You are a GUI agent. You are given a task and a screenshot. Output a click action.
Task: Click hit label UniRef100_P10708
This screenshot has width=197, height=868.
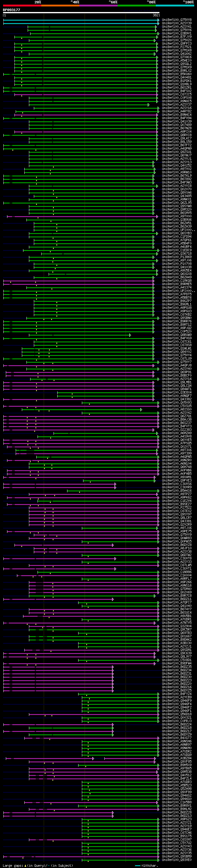pos(177,264)
